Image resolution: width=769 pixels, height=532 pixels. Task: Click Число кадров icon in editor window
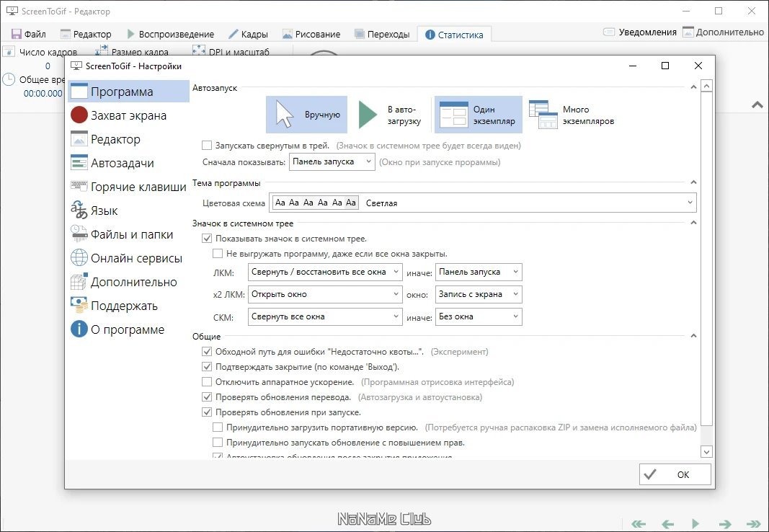(x=9, y=52)
